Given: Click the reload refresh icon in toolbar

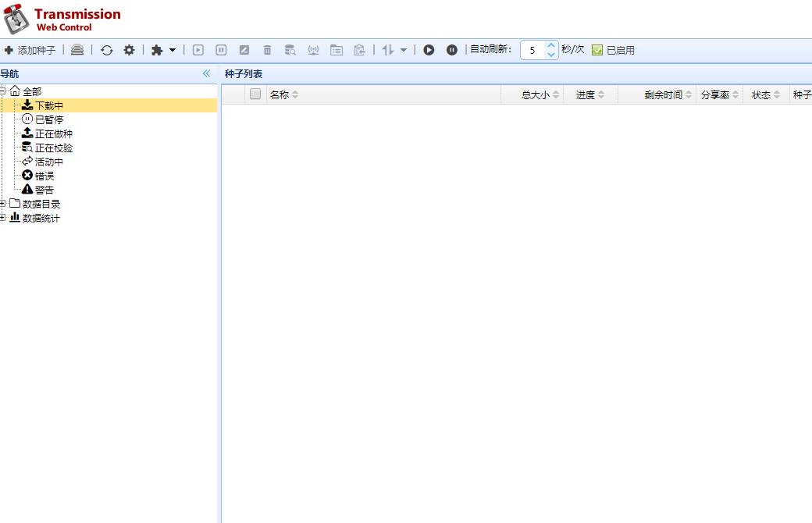Looking at the screenshot, I should pyautogui.click(x=107, y=50).
